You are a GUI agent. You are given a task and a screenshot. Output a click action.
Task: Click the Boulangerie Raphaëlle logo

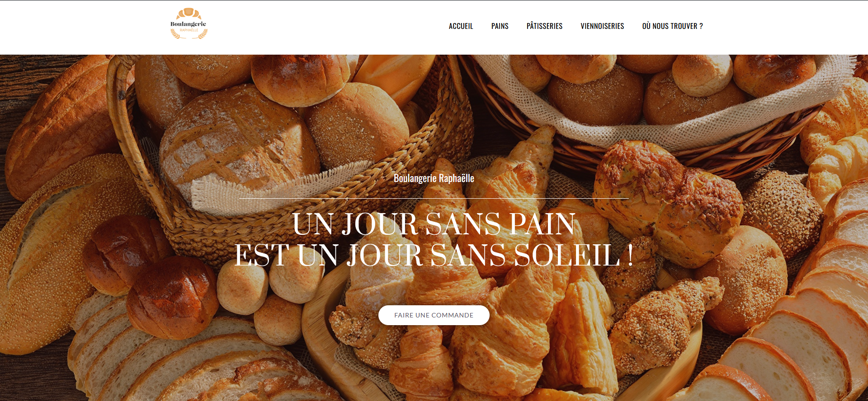(189, 23)
